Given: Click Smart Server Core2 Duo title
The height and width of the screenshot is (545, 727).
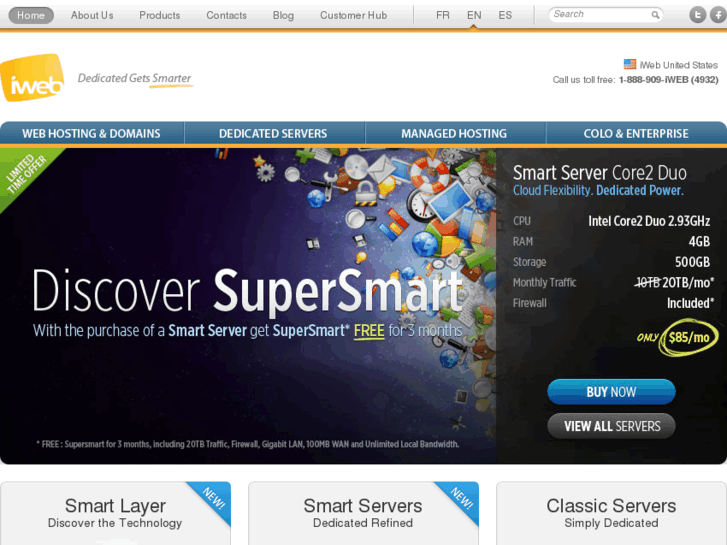Looking at the screenshot, I should pos(599,173).
